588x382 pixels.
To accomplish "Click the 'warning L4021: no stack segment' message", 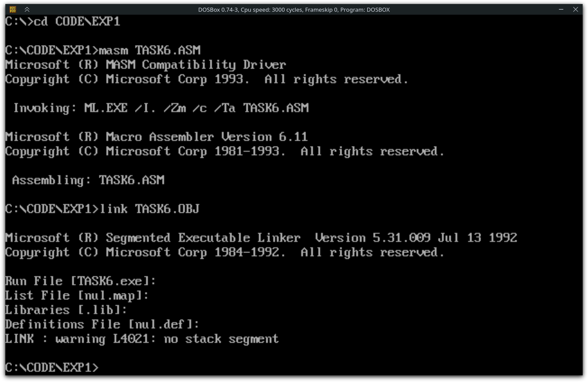I will pos(167,339).
